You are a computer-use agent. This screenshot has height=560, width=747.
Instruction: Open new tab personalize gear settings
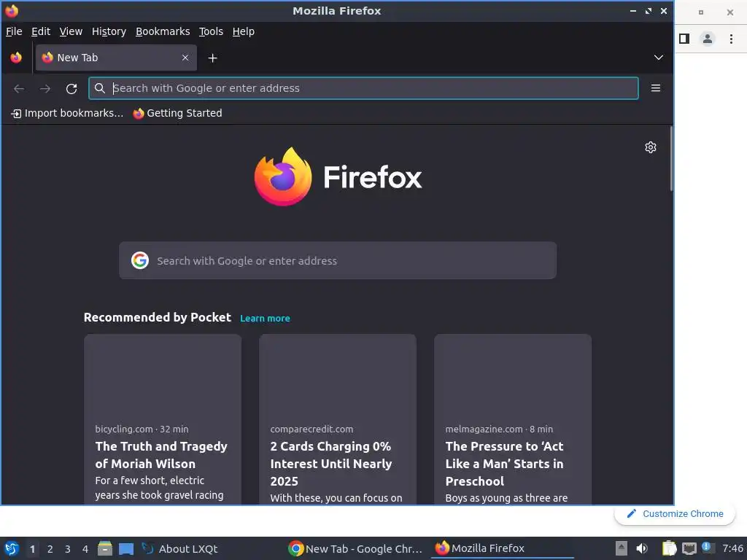coord(650,147)
